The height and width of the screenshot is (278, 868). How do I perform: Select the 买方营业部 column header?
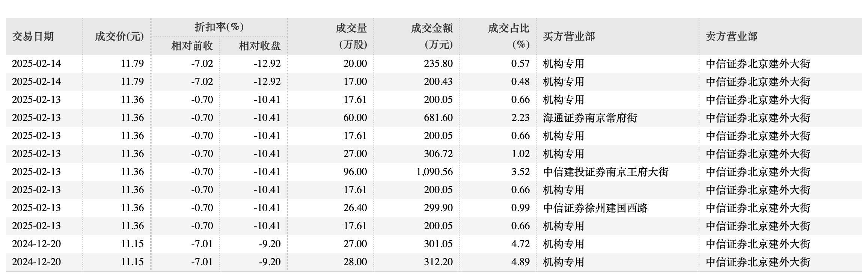coord(569,36)
